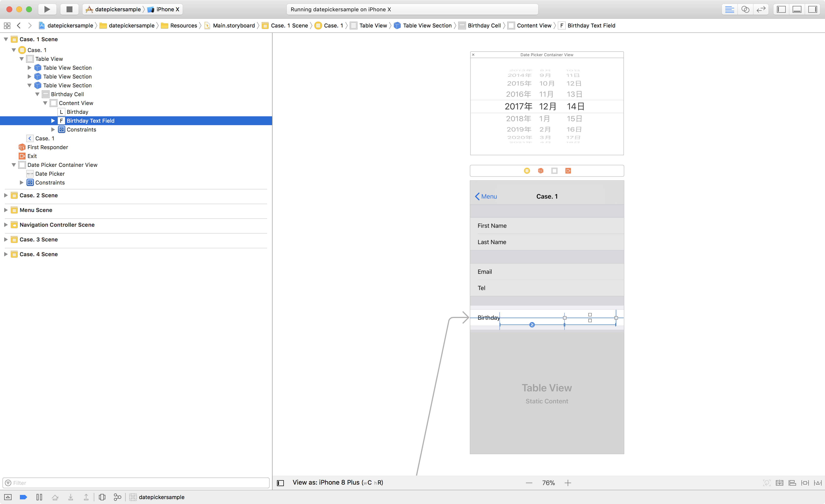Open the Version editor

click(761, 9)
